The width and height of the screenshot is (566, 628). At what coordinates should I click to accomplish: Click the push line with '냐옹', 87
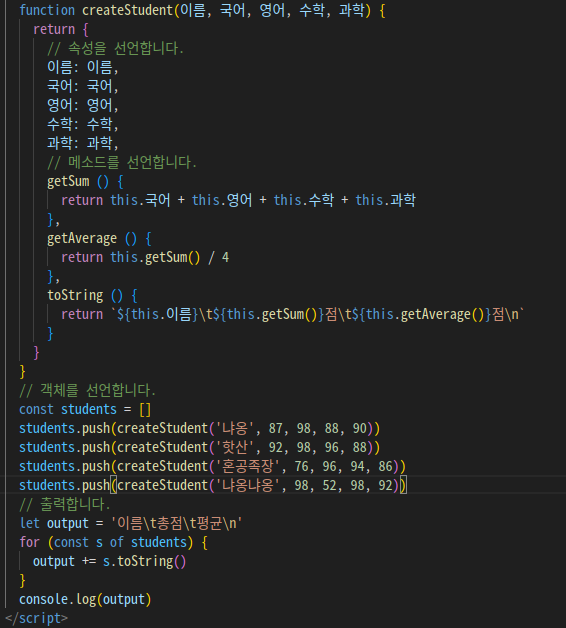click(x=199, y=429)
